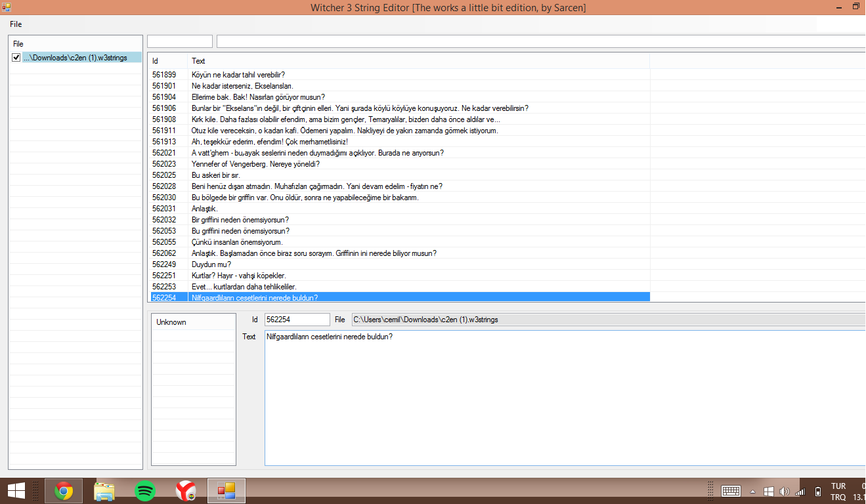Select row 'Yennefer of Vengerberg. Nereye yöneldi?'

[399, 164]
